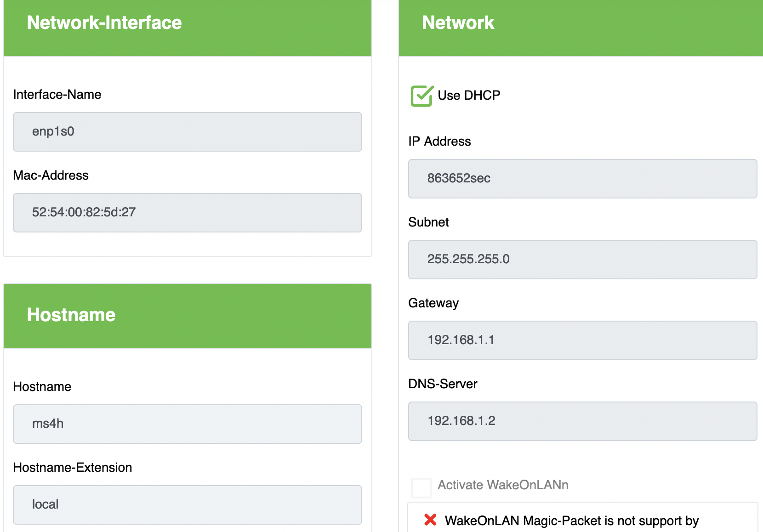The width and height of the screenshot is (763, 532).
Task: Click the Interface-Name field showing enp1s0
Action: point(188,132)
